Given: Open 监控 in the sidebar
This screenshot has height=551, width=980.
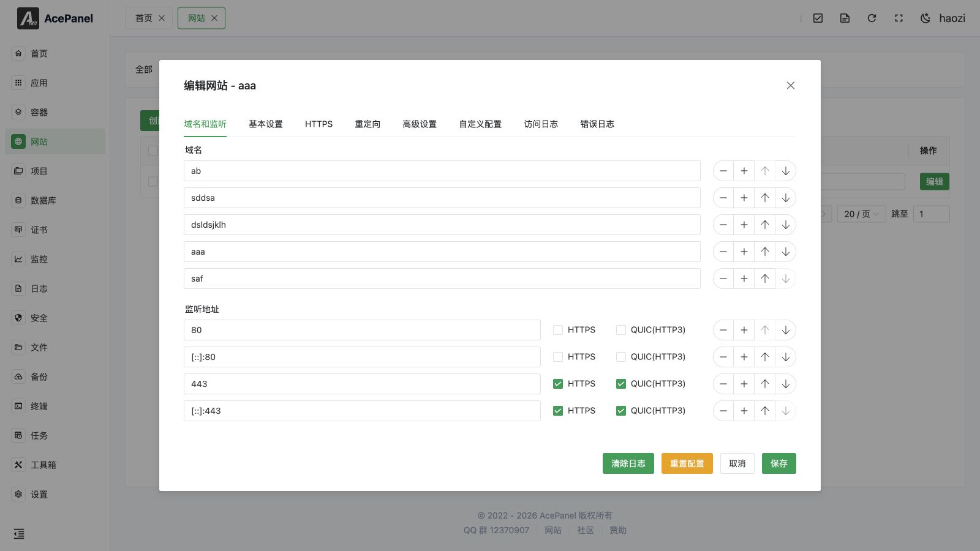Looking at the screenshot, I should coord(55,259).
